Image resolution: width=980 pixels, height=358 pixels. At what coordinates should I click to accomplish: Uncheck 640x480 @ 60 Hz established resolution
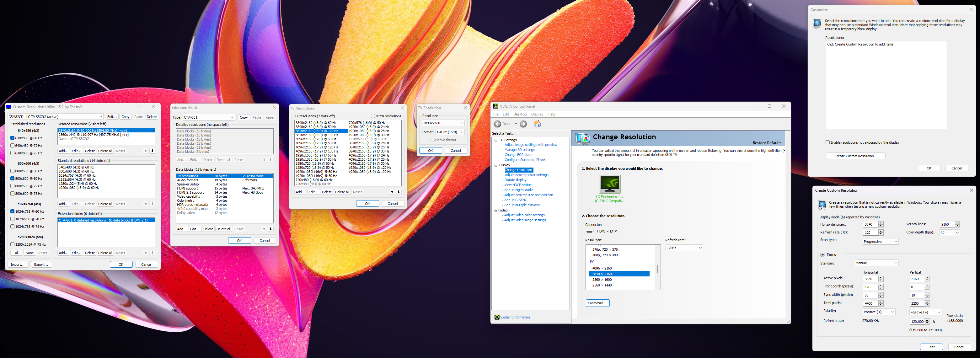click(x=13, y=138)
